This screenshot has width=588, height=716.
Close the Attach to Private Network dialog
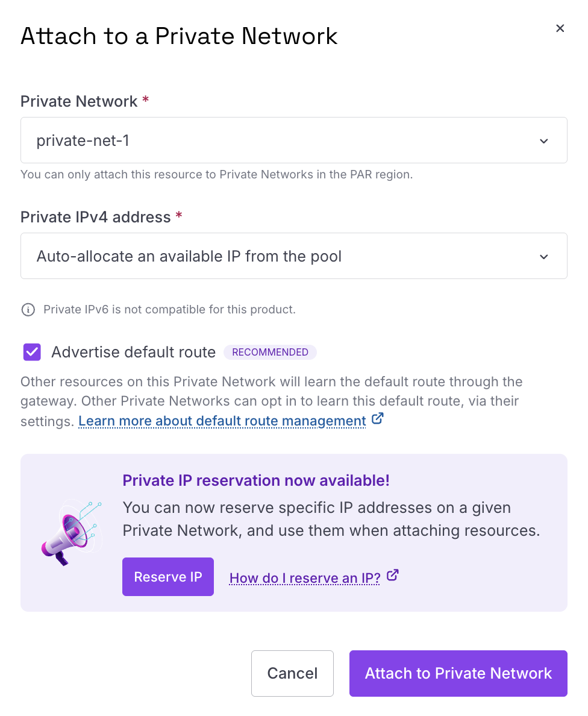click(x=560, y=28)
